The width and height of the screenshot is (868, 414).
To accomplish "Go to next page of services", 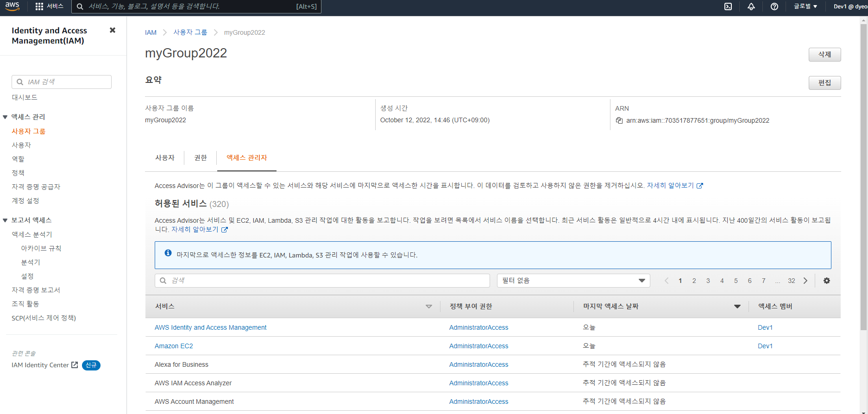I will (x=805, y=281).
